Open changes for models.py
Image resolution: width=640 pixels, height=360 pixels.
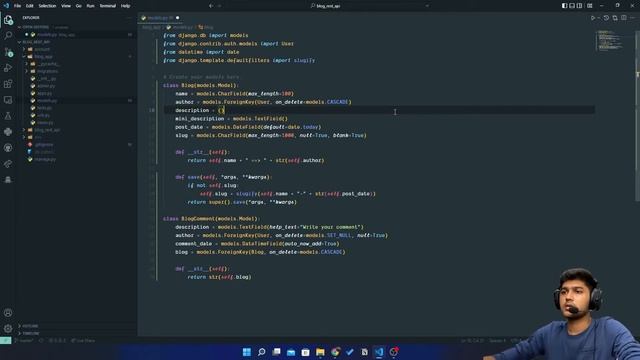[615, 18]
